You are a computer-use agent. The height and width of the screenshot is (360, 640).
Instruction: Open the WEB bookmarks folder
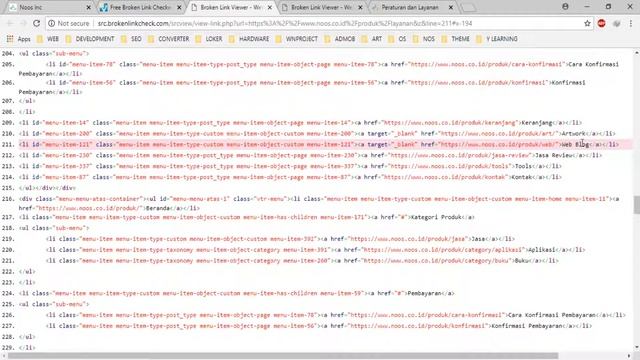48,39
